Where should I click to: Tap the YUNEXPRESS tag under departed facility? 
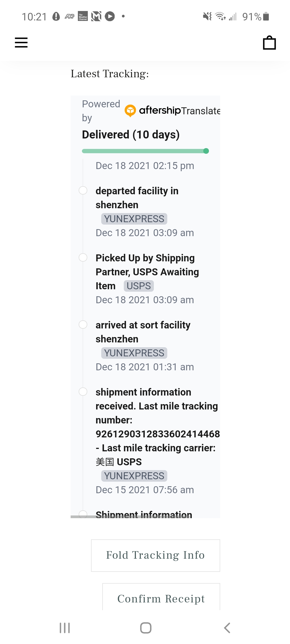(x=134, y=219)
